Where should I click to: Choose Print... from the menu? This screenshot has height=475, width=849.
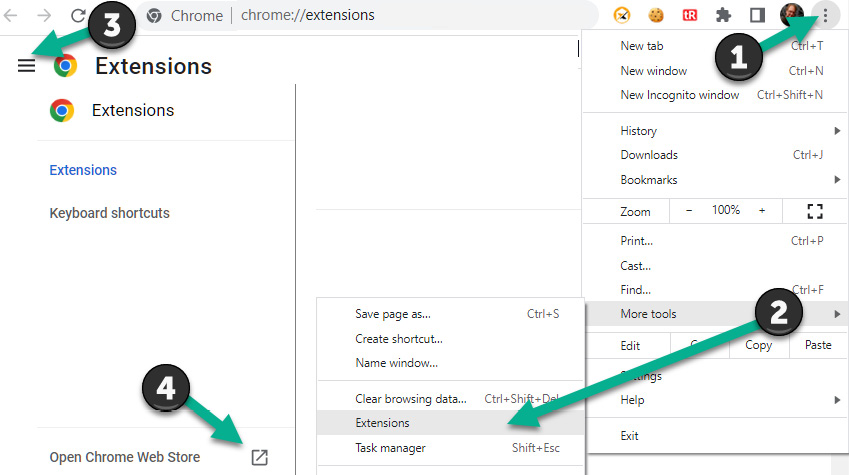point(715,241)
